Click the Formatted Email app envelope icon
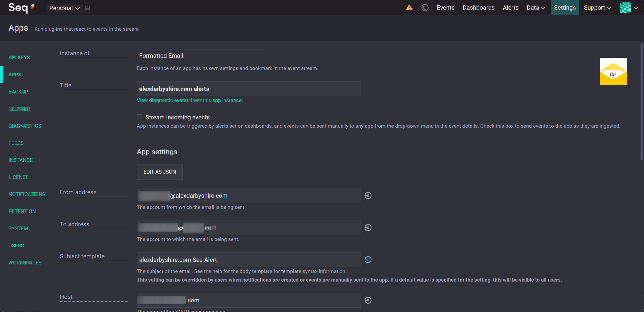This screenshot has height=312, width=644. tap(613, 71)
